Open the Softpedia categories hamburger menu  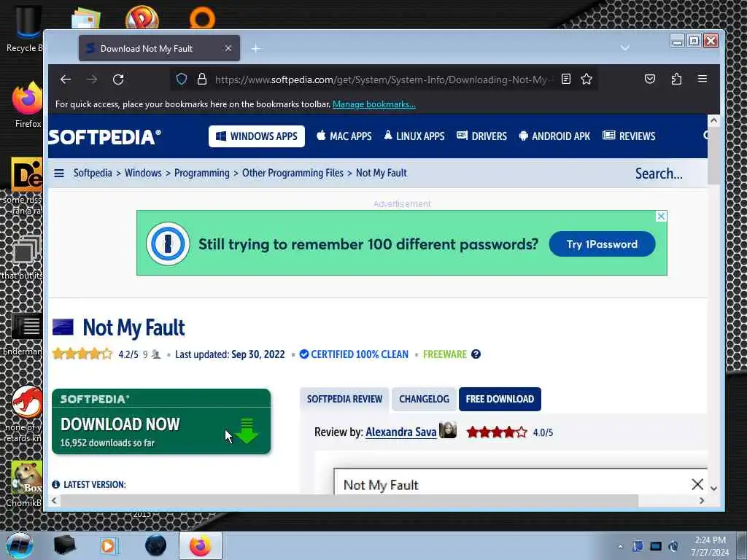(59, 174)
